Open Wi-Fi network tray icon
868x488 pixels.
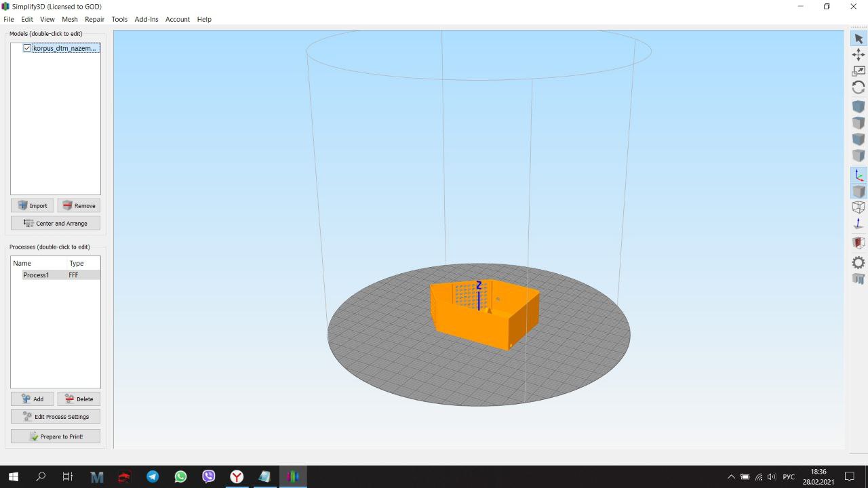758,477
